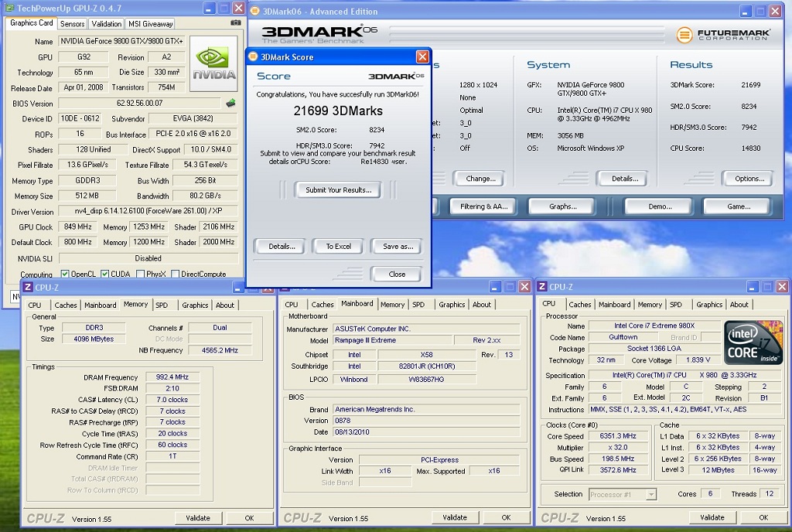Click the 3DMark Score dialog title icon
The width and height of the screenshot is (792, 532).
point(254,56)
